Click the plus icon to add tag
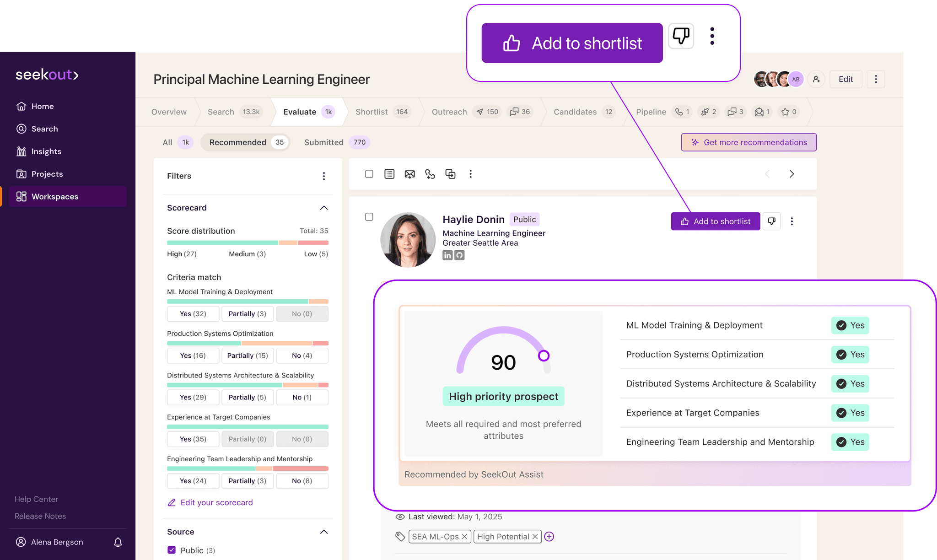Screen dimensions: 937x560 tap(549, 537)
